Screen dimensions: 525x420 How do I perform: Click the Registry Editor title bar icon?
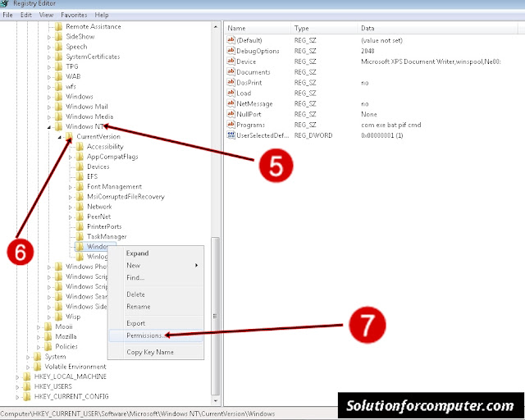coord(4,3)
